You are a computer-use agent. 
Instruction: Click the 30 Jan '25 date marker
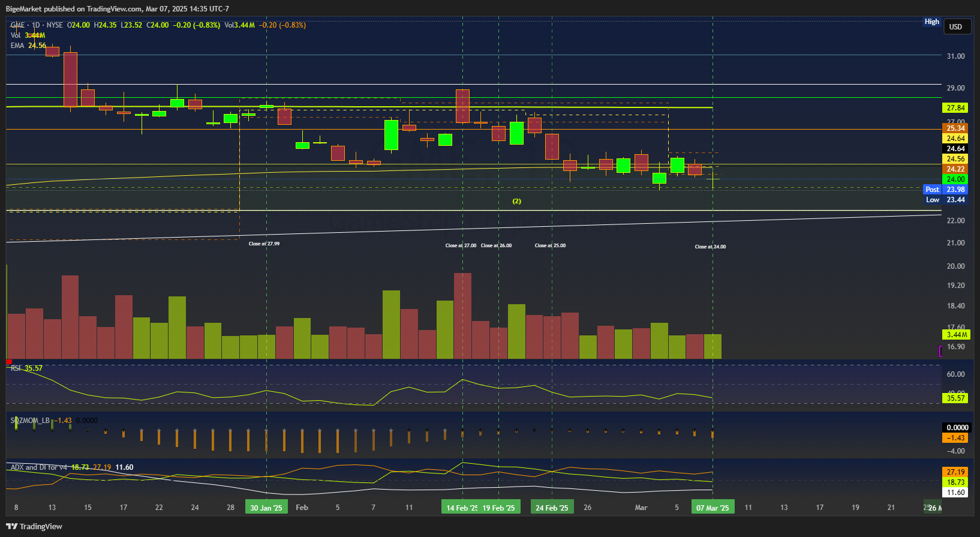pyautogui.click(x=266, y=508)
